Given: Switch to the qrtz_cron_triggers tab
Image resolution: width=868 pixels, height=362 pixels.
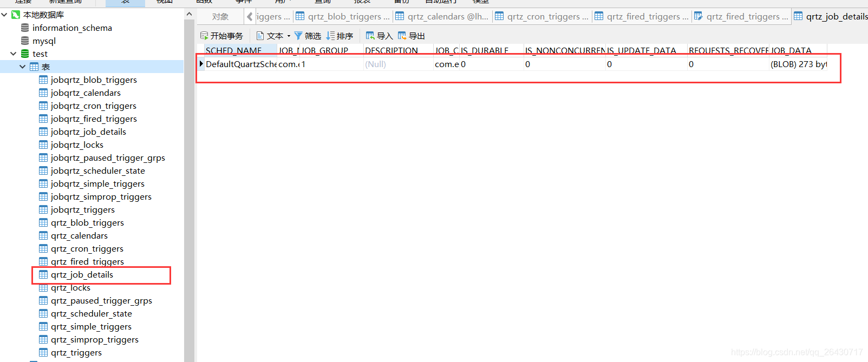Looking at the screenshot, I should [543, 17].
